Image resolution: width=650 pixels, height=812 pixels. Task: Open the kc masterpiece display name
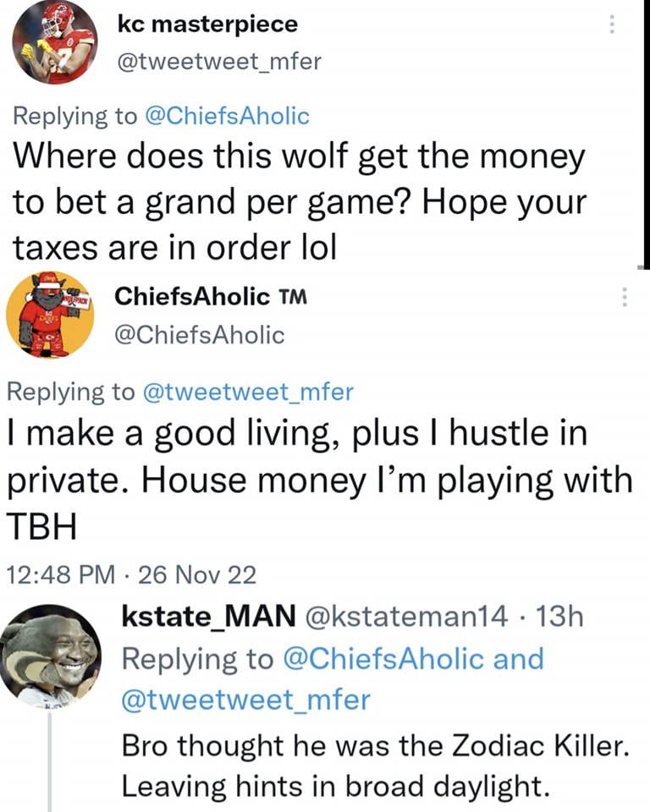click(208, 24)
